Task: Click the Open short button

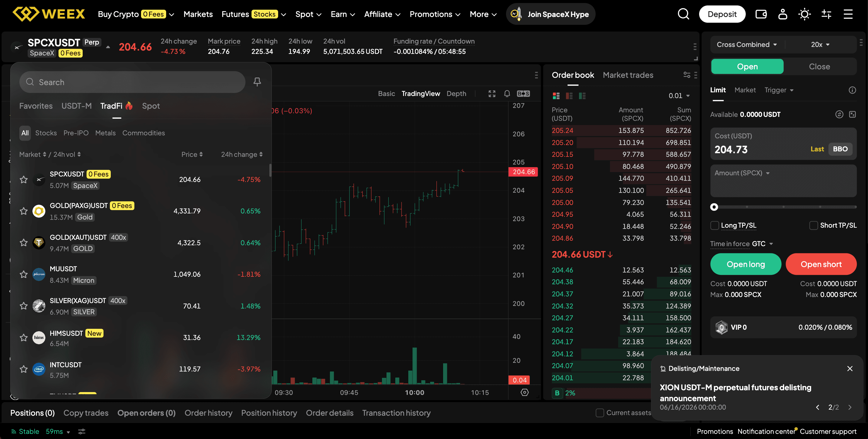Action: pos(821,264)
